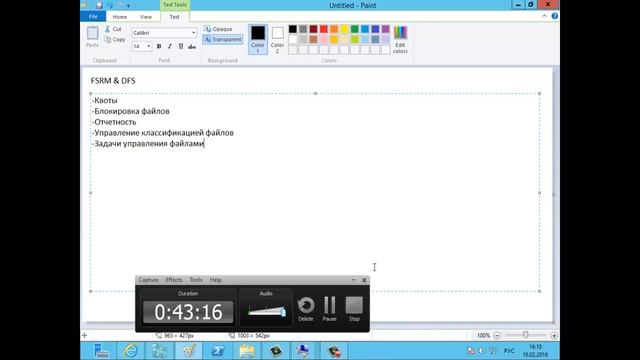Pick the purple color swatch
This screenshot has width=640, height=360.
[x=386, y=29]
